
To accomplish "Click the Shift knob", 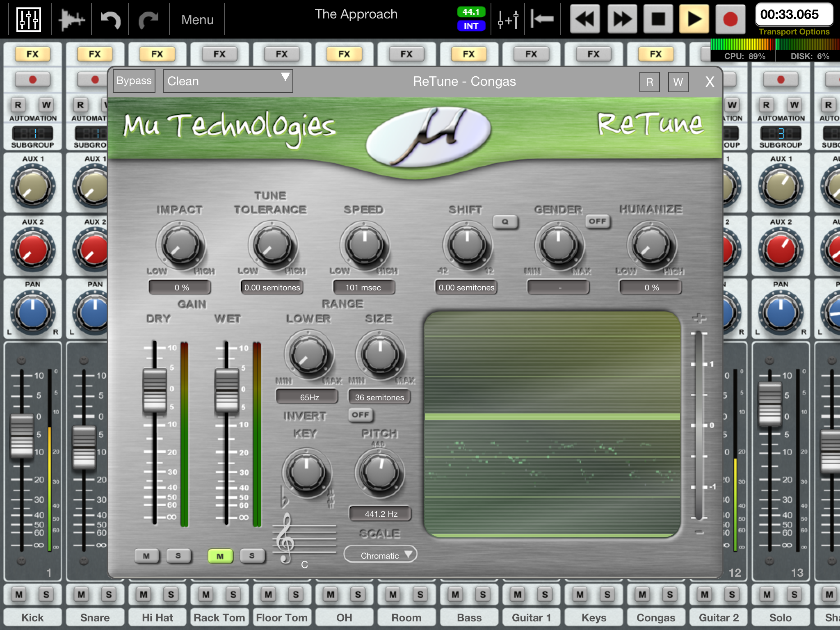I will [x=467, y=245].
